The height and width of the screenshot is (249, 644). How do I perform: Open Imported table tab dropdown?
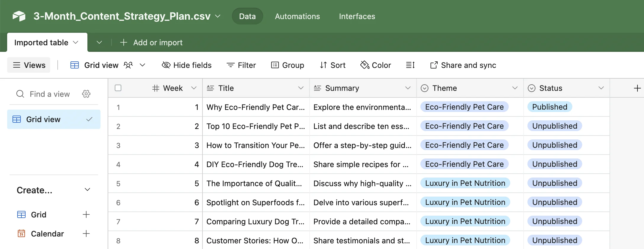[x=76, y=42]
